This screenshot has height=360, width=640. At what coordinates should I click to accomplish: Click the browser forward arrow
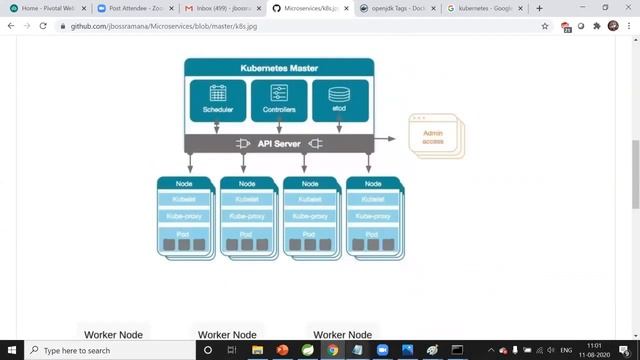(x=27, y=26)
